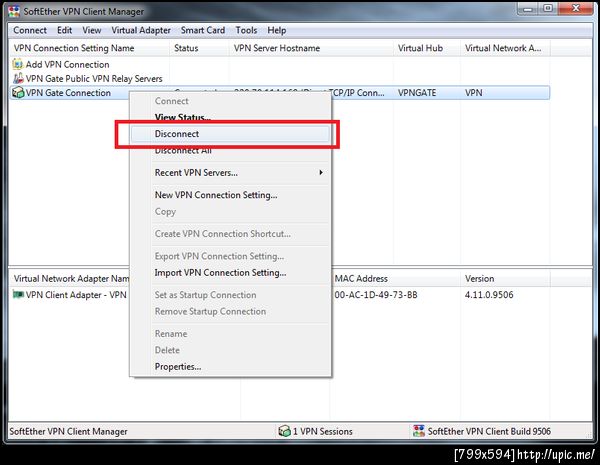This screenshot has height=465, width=600.
Task: Click the Copy context menu entry
Action: 230,212
